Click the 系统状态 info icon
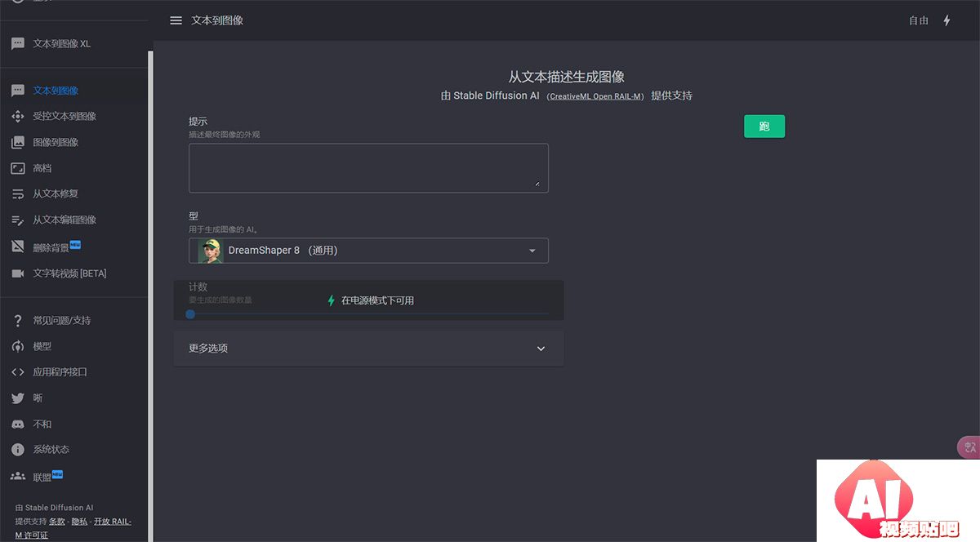This screenshot has width=980, height=542. point(17,450)
